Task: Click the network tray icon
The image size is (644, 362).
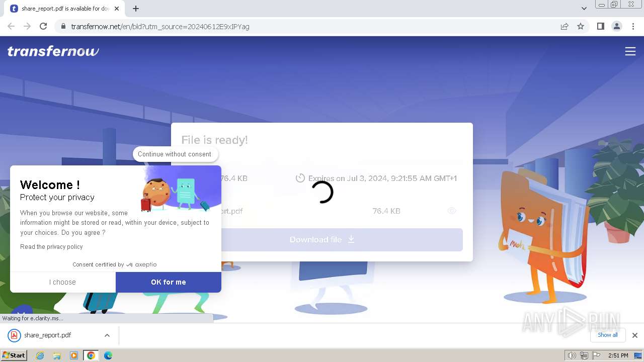Action: coord(584,355)
